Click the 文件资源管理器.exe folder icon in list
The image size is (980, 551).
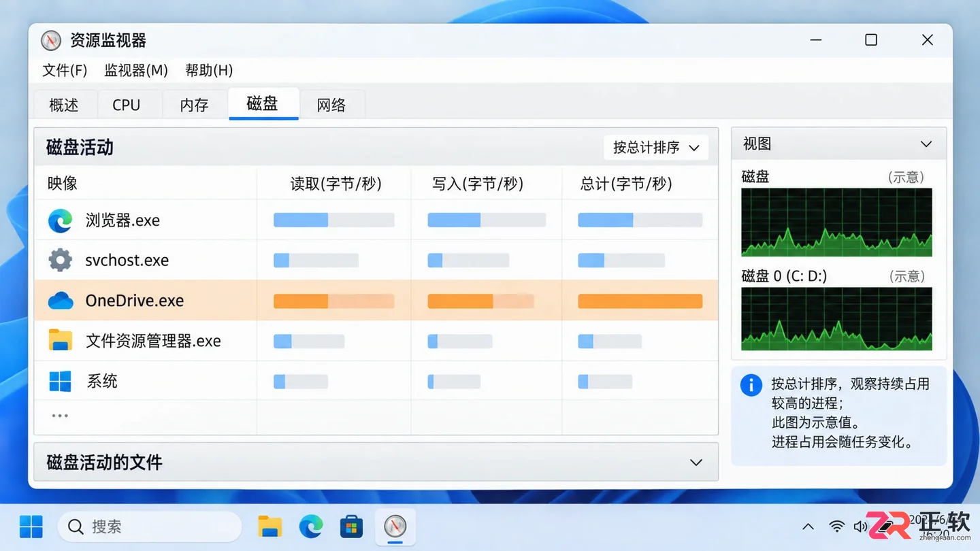(x=61, y=340)
